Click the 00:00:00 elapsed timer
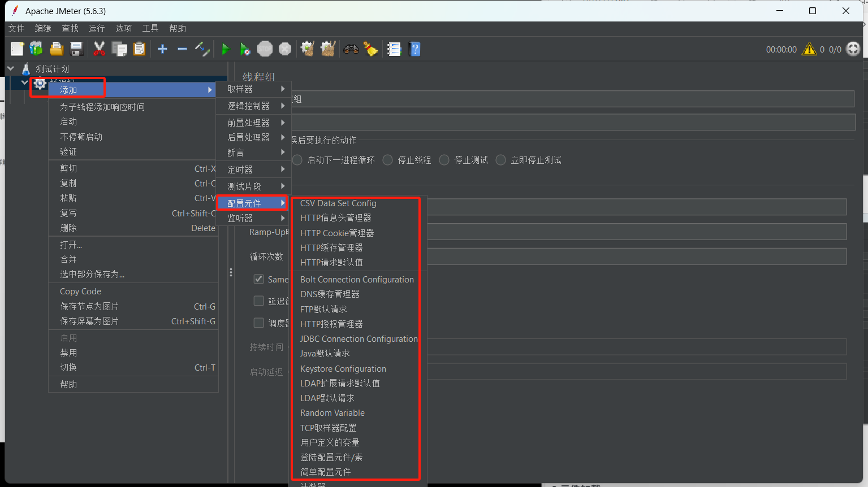The width and height of the screenshot is (868, 487). click(781, 50)
